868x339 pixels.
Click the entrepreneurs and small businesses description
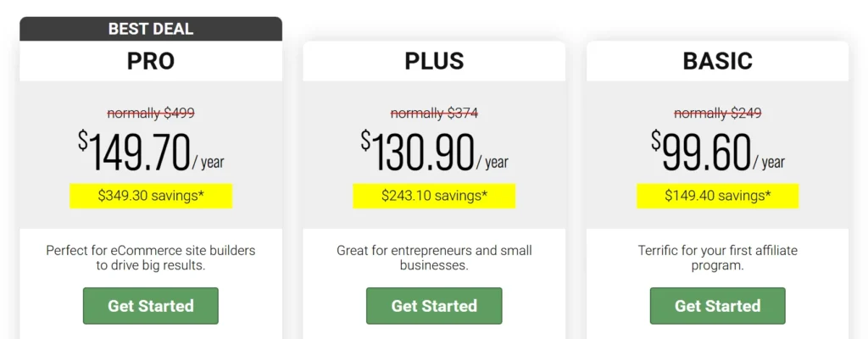pyautogui.click(x=434, y=258)
